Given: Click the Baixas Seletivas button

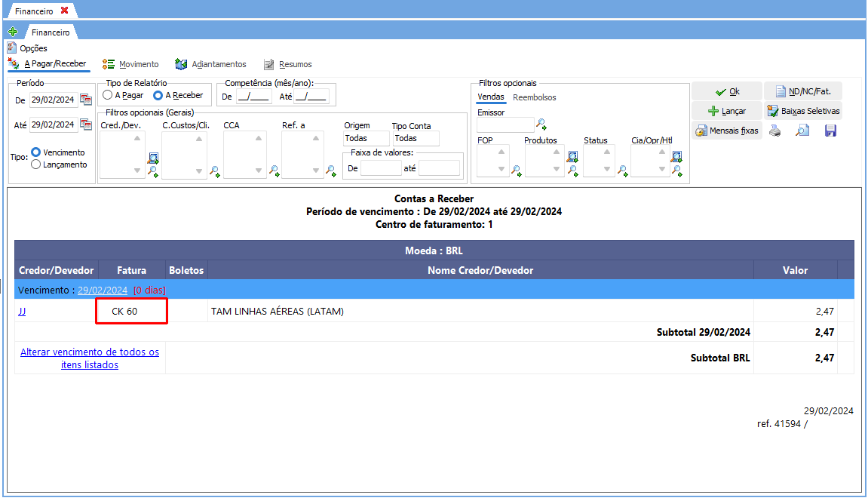Looking at the screenshot, I should tap(803, 111).
